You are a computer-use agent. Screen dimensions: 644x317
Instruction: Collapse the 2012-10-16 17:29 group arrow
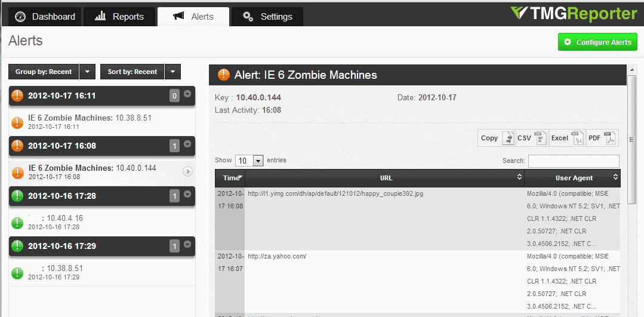click(x=187, y=244)
